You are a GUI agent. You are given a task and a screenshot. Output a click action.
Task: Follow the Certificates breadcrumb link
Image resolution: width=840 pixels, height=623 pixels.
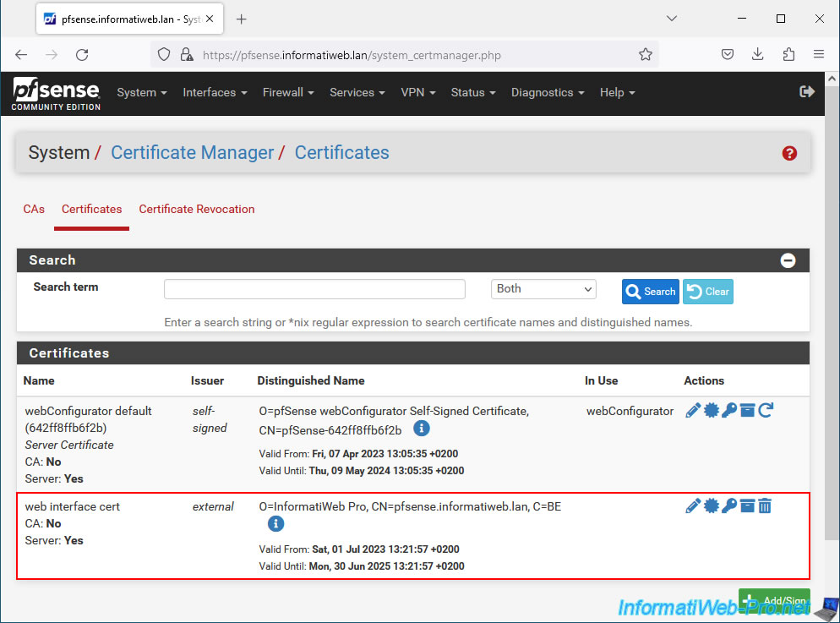341,153
